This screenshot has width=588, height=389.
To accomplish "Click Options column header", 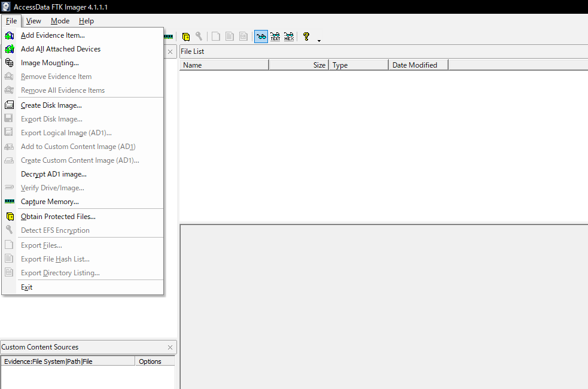I will coord(155,361).
